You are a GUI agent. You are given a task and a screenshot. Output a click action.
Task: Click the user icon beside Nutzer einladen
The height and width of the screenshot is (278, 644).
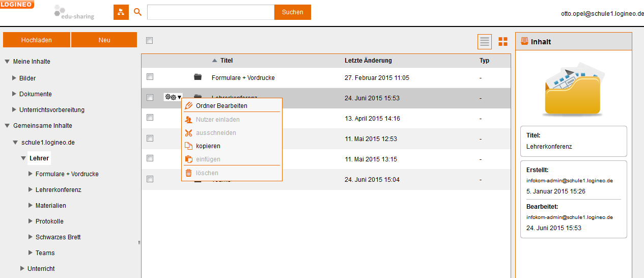click(189, 120)
